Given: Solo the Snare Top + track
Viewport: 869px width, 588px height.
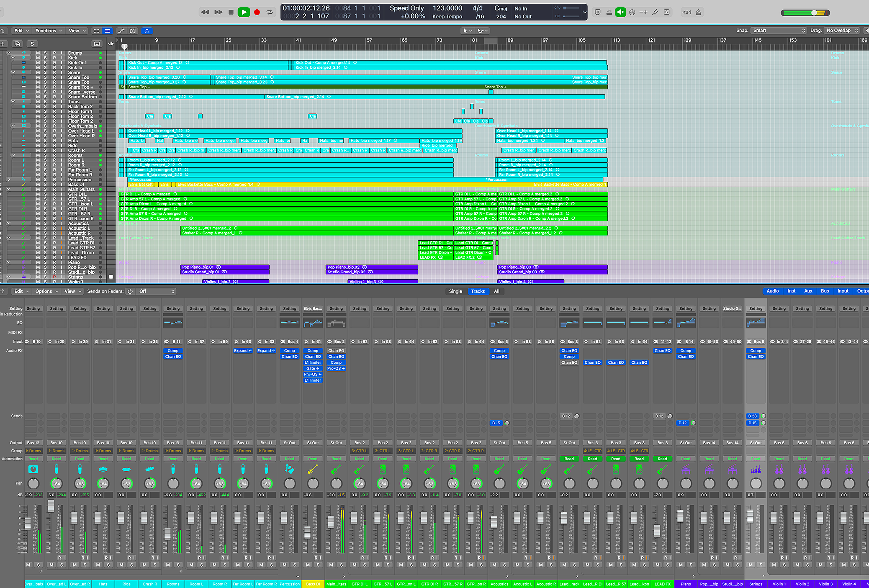Looking at the screenshot, I should [x=46, y=87].
